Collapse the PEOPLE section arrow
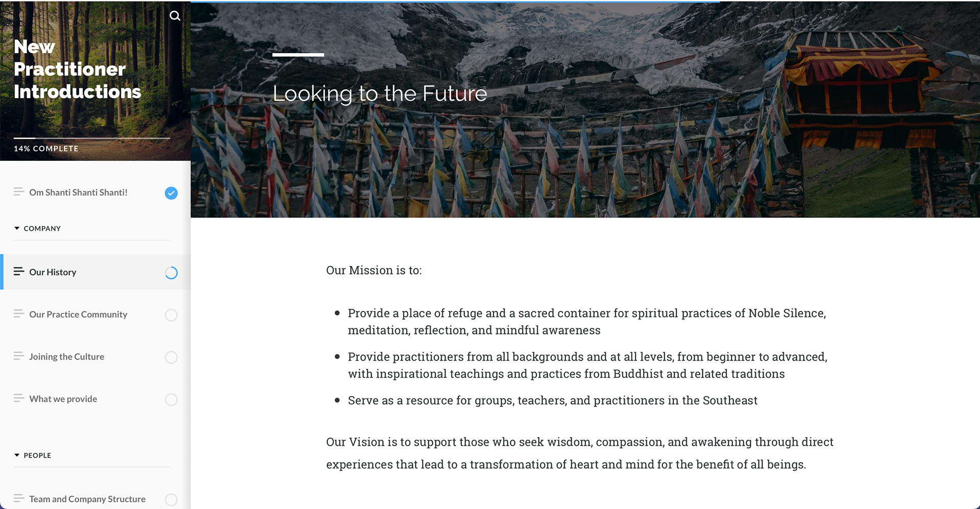Image resolution: width=980 pixels, height=509 pixels. (17, 455)
